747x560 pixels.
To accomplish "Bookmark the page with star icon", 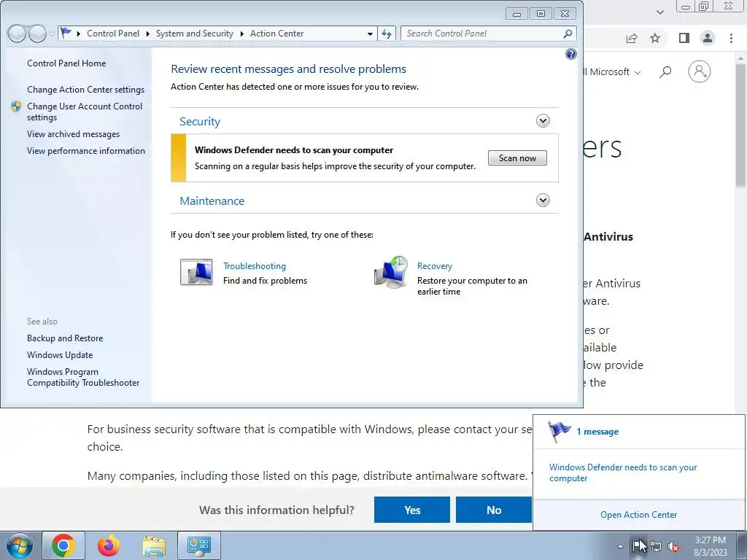I will click(655, 38).
